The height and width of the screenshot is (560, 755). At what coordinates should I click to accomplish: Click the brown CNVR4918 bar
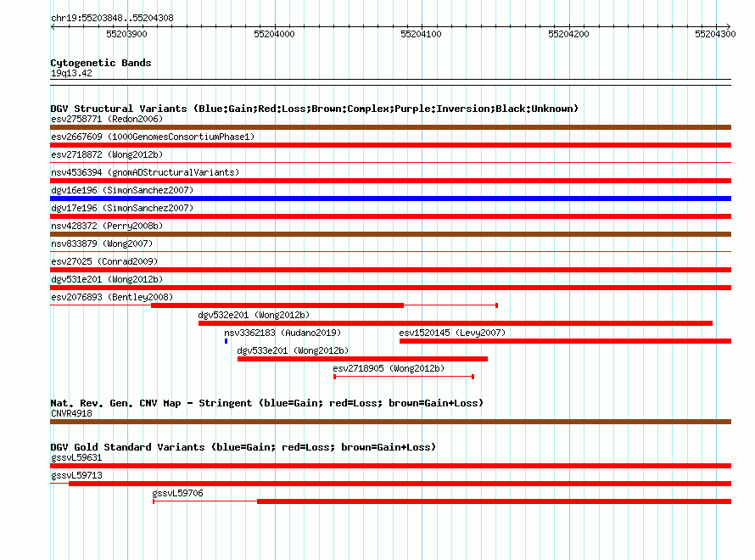[390, 422]
